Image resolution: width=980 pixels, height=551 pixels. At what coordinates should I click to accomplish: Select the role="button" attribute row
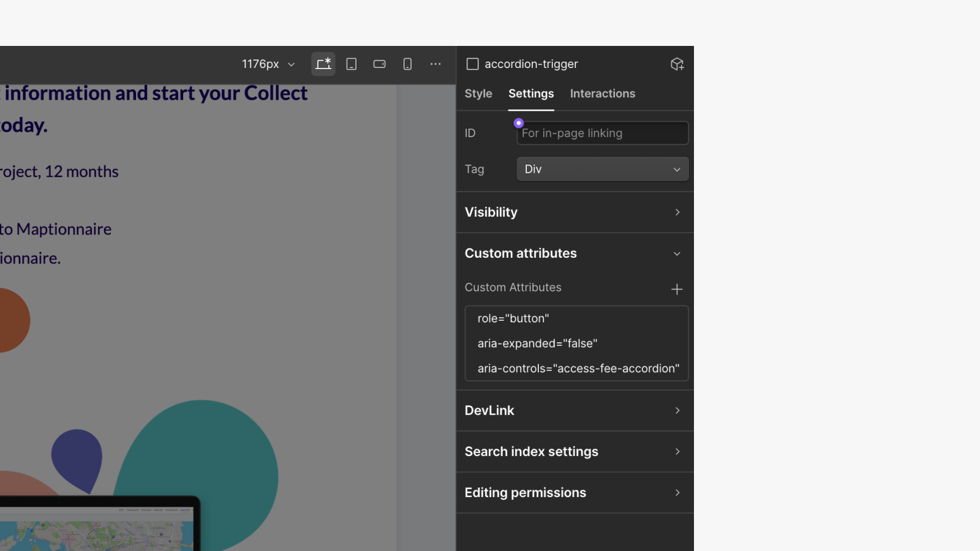pyautogui.click(x=576, y=318)
